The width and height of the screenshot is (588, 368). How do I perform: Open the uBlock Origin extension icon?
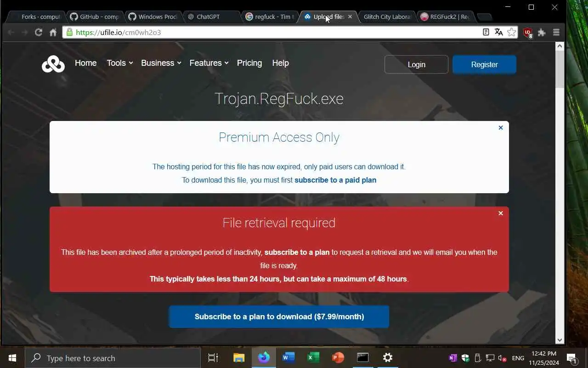pos(528,33)
